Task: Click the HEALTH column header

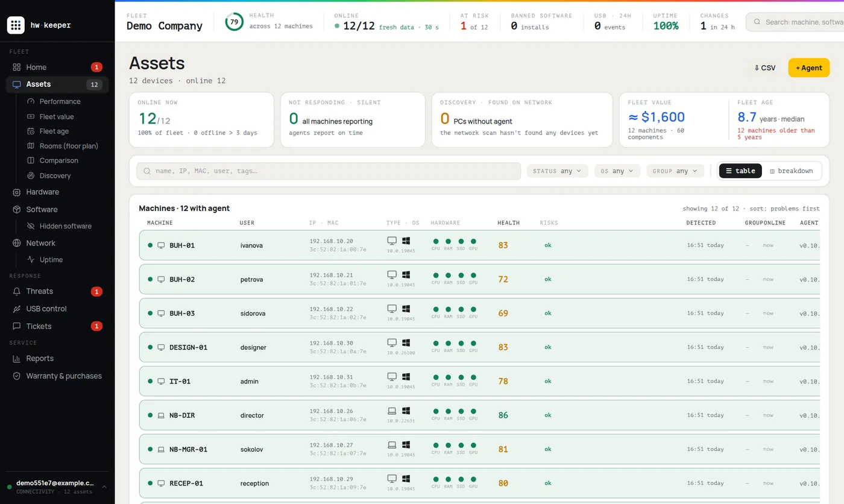Action: click(508, 223)
